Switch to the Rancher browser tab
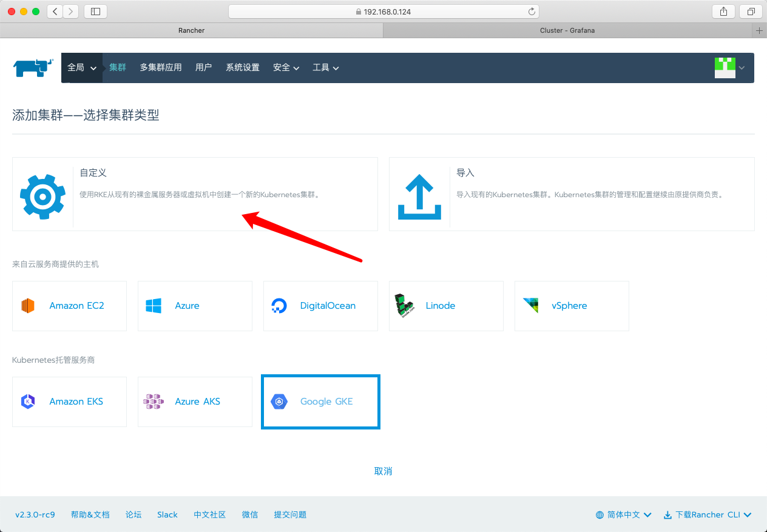 [192, 30]
